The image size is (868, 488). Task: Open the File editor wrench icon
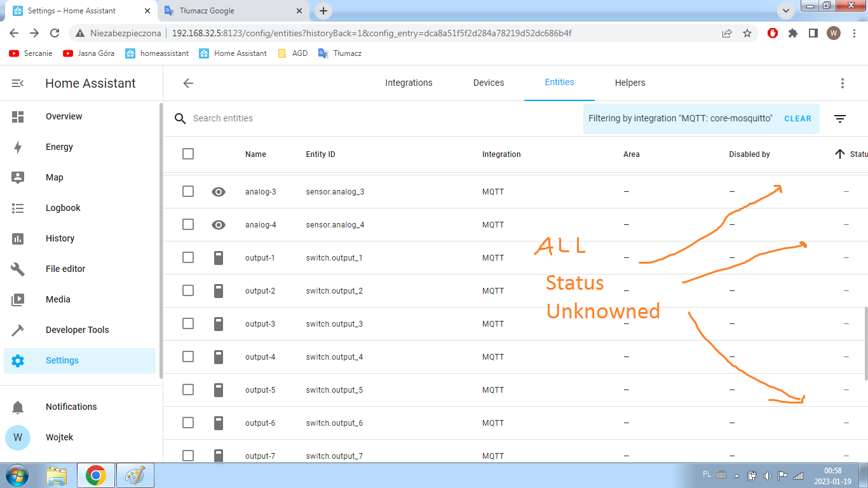point(18,269)
